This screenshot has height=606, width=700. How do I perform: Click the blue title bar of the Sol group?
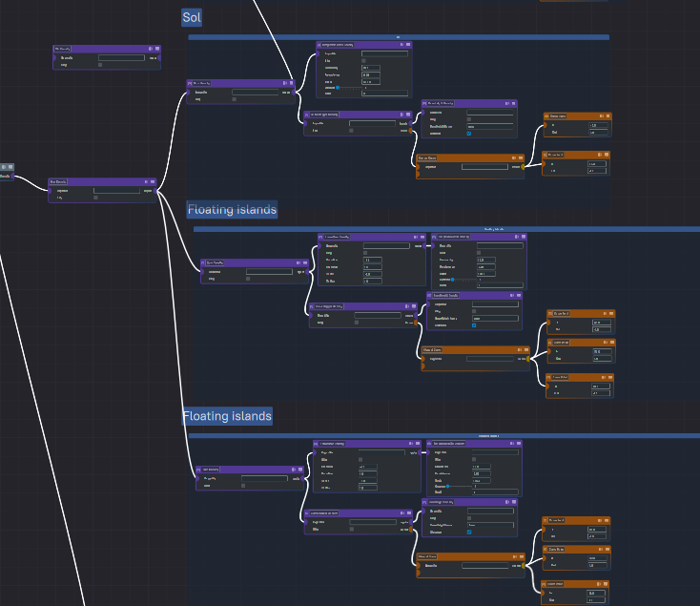[399, 37]
